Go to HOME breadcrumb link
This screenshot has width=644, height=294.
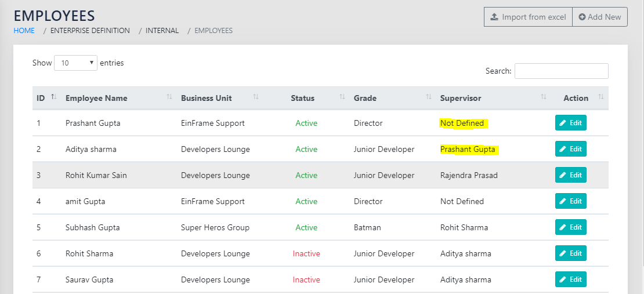point(24,31)
